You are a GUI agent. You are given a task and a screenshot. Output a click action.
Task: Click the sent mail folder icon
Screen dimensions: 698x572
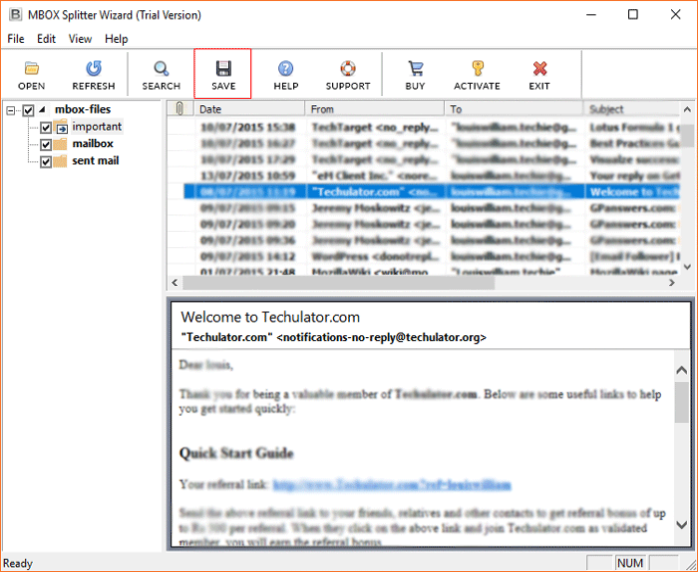[60, 161]
